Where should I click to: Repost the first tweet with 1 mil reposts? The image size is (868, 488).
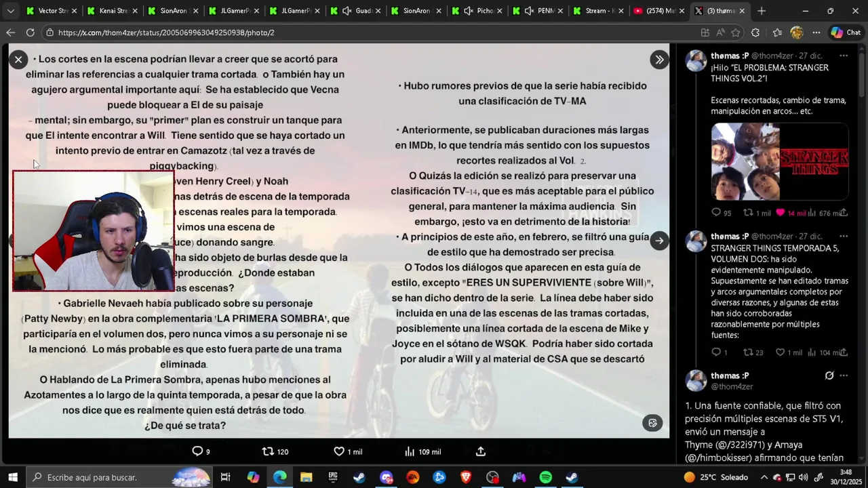click(x=757, y=213)
